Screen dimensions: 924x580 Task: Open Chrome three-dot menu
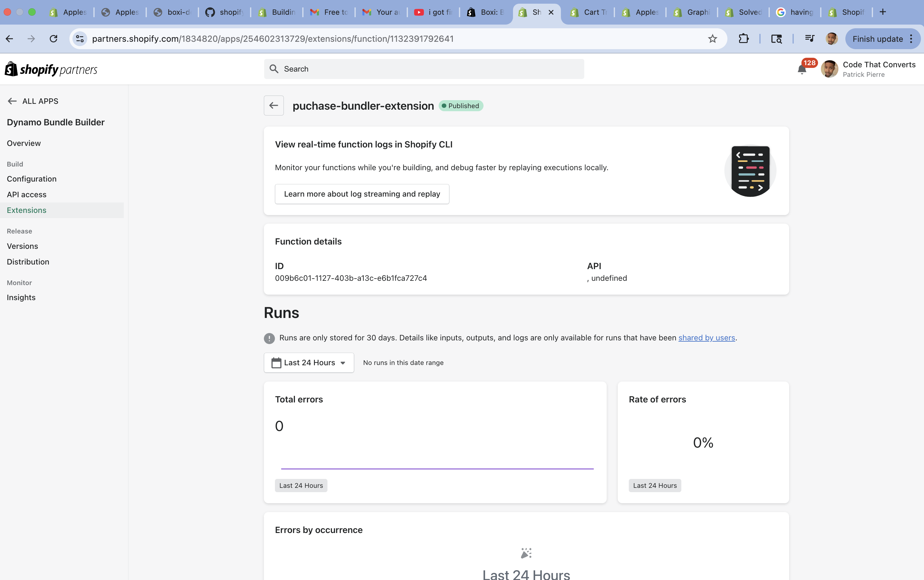911,39
